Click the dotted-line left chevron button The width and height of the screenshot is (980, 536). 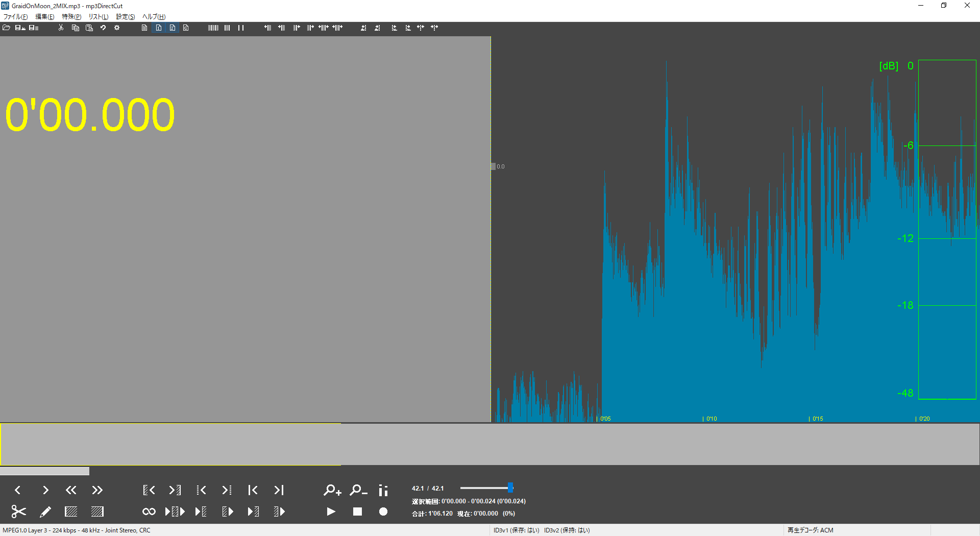tap(201, 490)
